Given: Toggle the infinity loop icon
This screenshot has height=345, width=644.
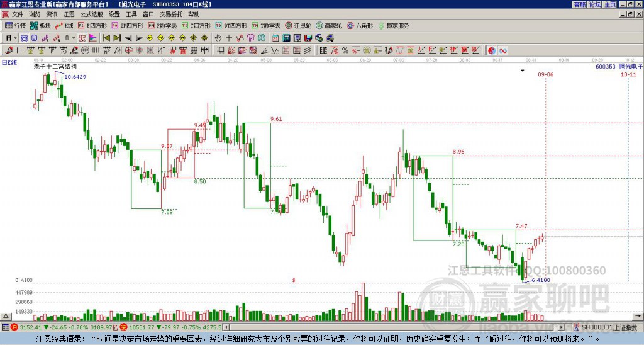Looking at the screenshot, I should point(502,50).
